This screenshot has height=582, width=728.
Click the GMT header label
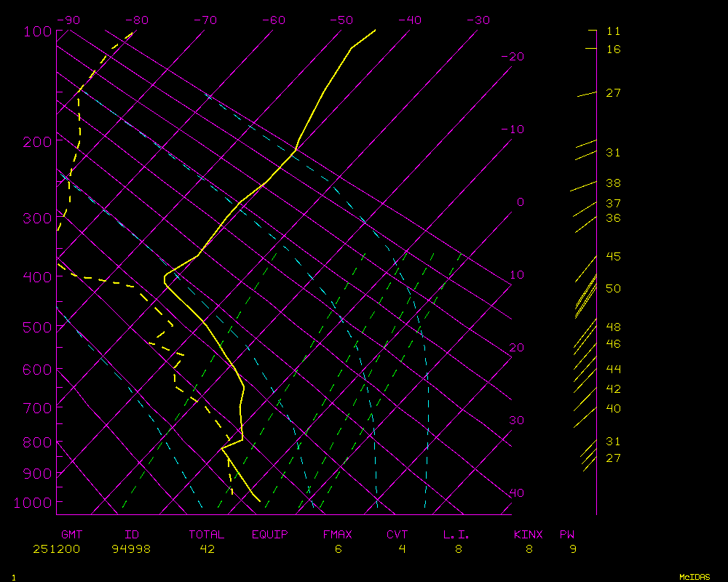(x=71, y=535)
